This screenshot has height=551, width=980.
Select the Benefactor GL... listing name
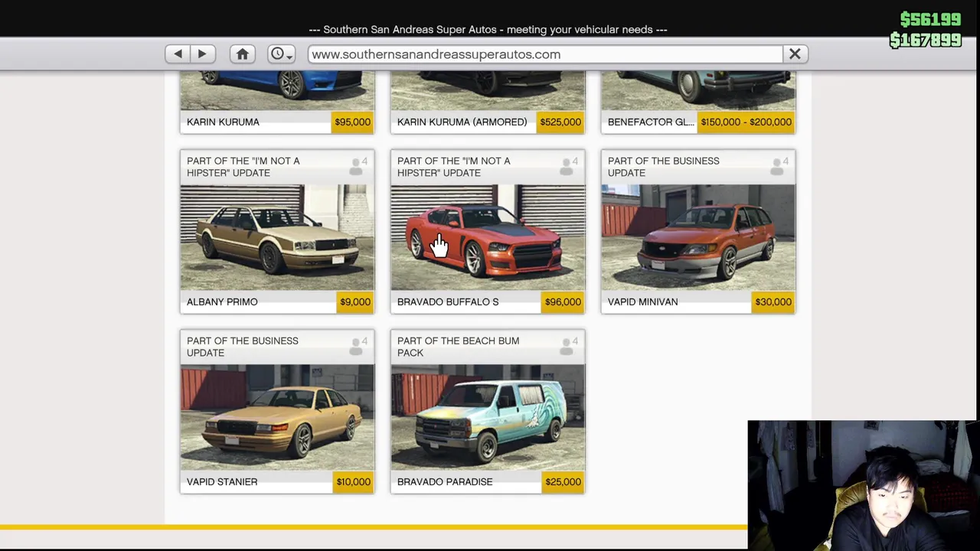click(x=651, y=122)
